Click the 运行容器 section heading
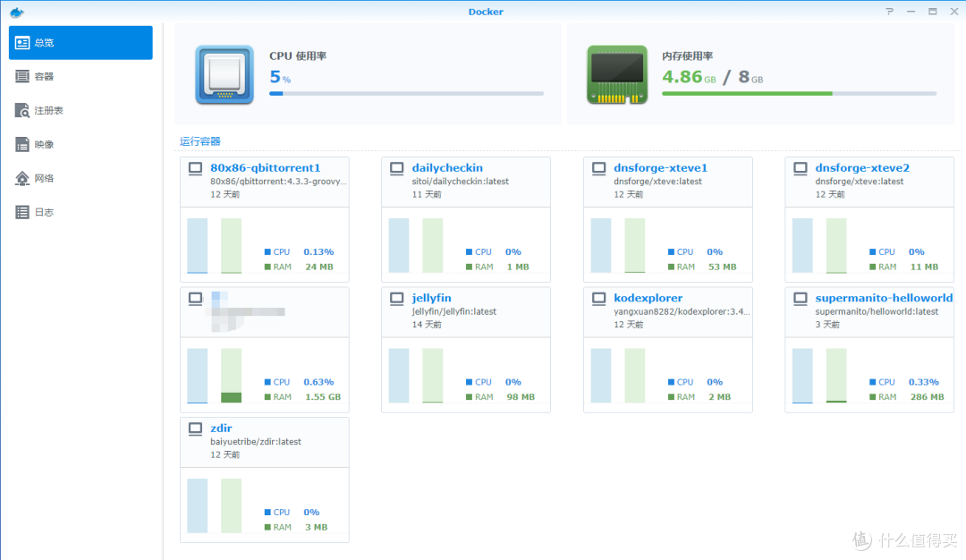Image resolution: width=966 pixels, height=560 pixels. (x=200, y=141)
